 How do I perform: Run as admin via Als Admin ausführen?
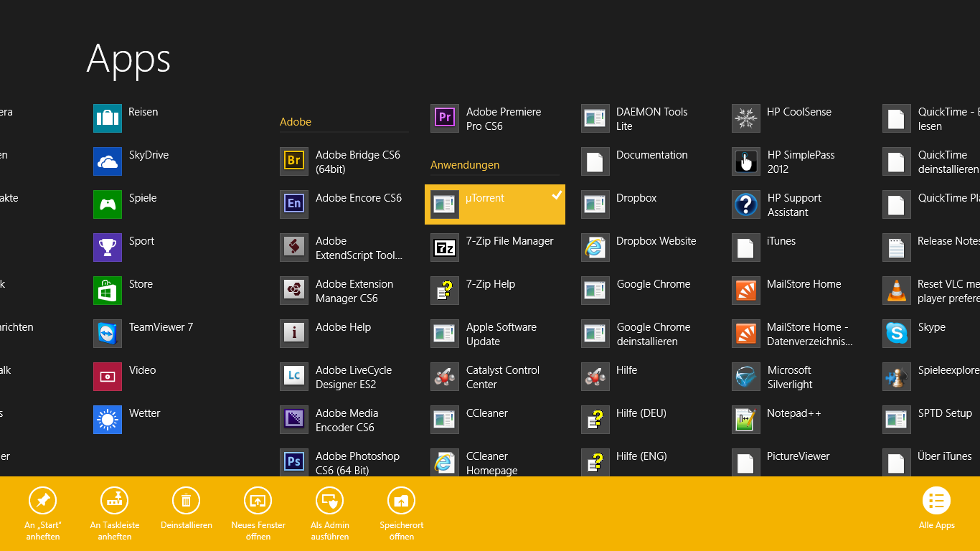coord(330,514)
